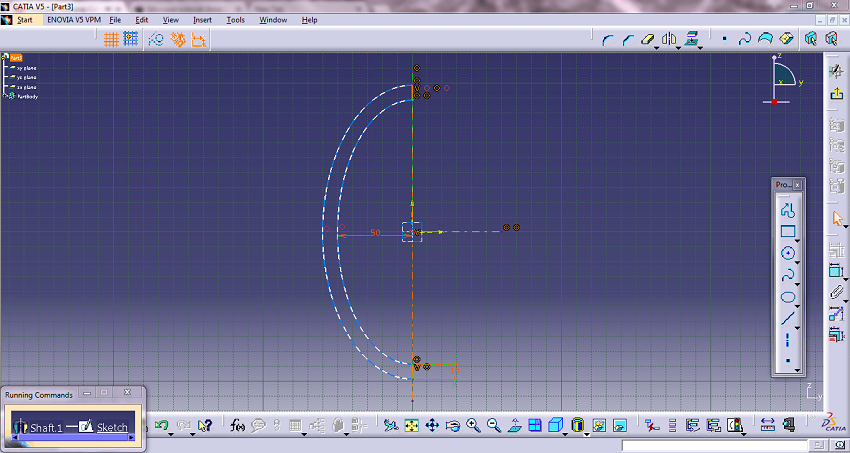Toggle Snap to Point

(x=131, y=39)
